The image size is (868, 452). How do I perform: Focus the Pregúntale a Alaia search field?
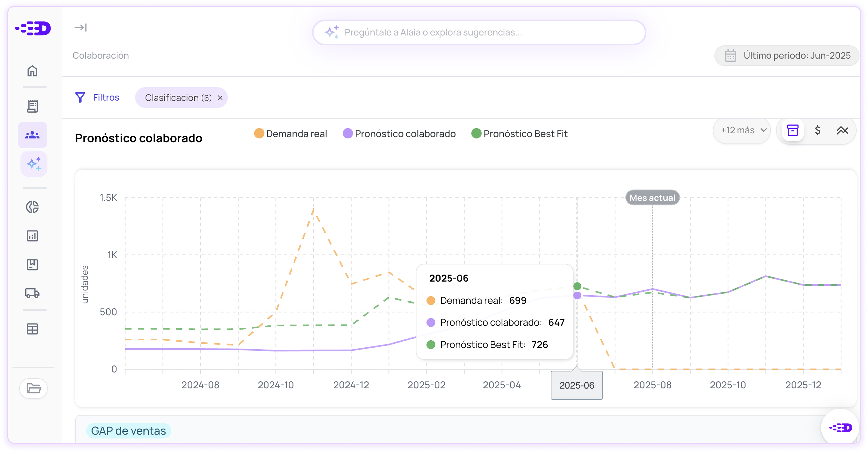point(479,32)
